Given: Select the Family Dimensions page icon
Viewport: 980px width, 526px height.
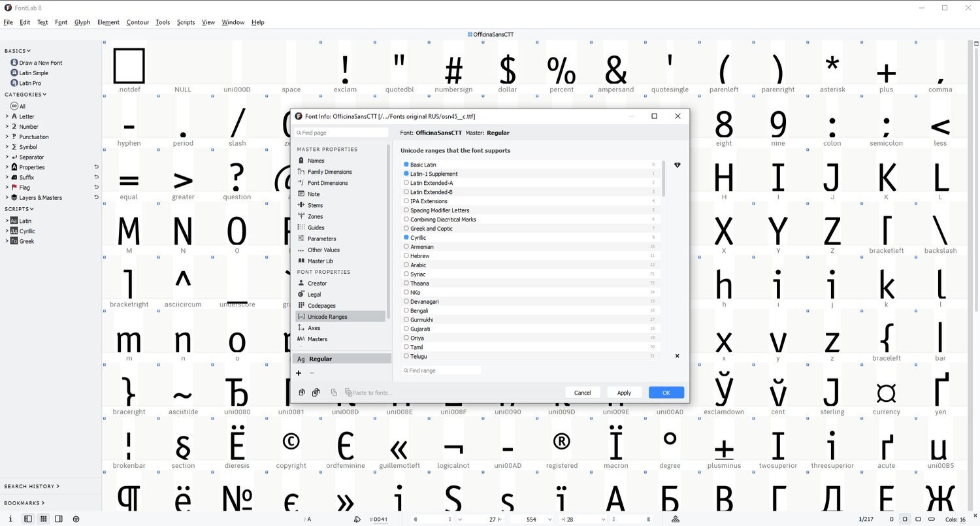Looking at the screenshot, I should coord(301,171).
